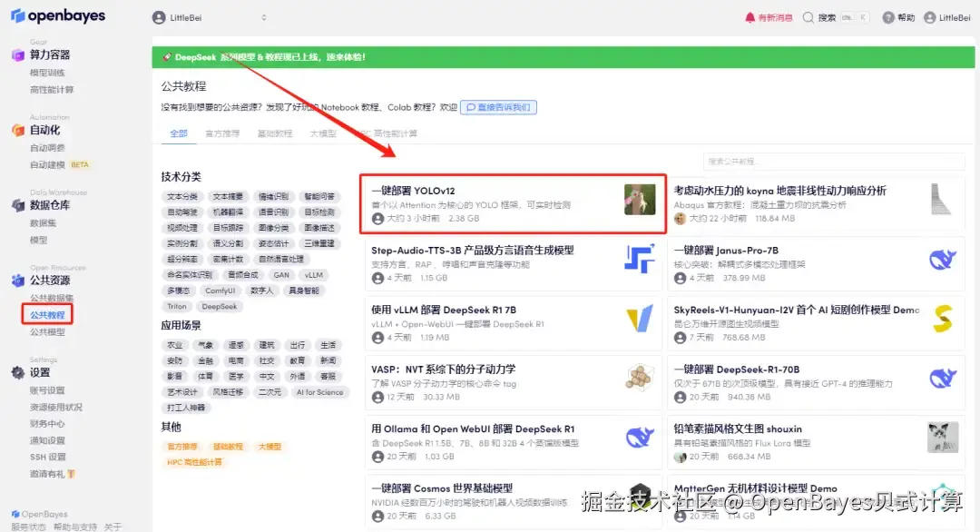Screen dimensions: 980x532
Task: Click the 服务状态 footer link
Action: click(28, 527)
